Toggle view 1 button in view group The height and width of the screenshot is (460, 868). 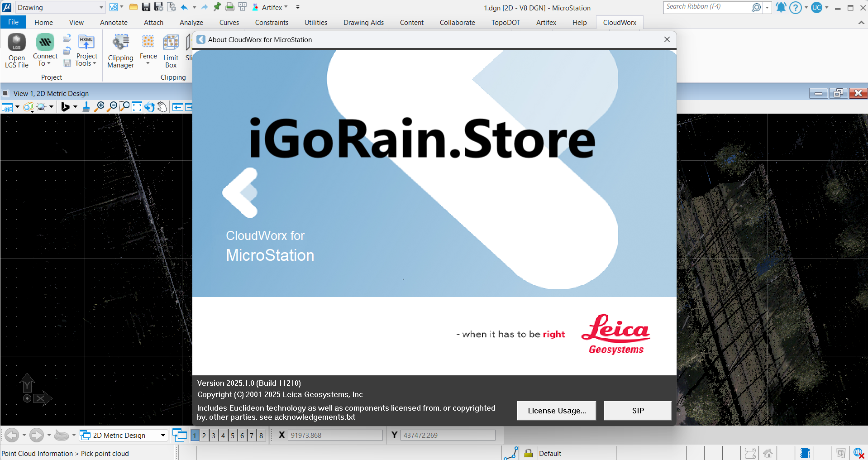click(195, 436)
